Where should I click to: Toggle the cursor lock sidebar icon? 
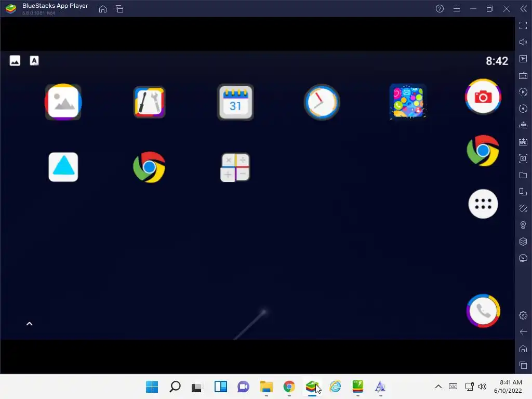[523, 59]
